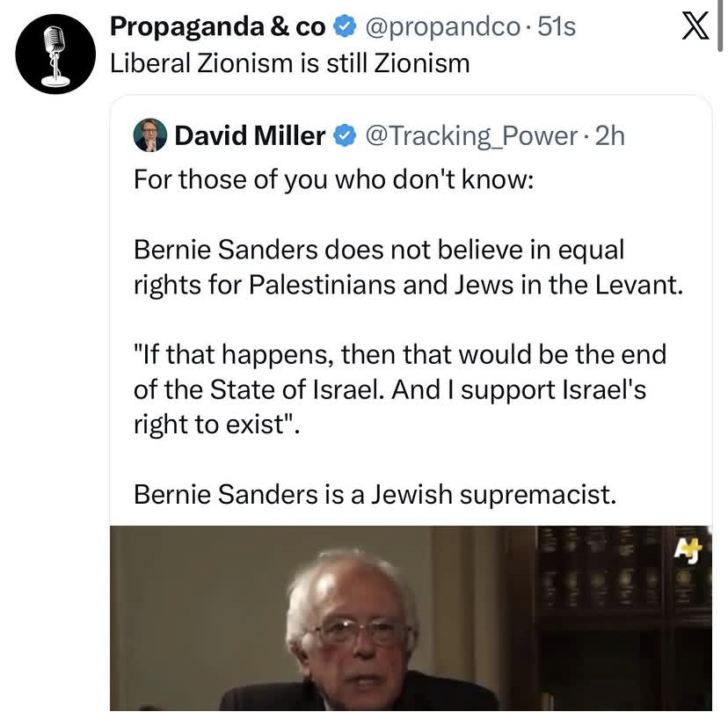The width and height of the screenshot is (728, 712).
Task: Open David Miller's profile picture
Action: click(x=150, y=135)
